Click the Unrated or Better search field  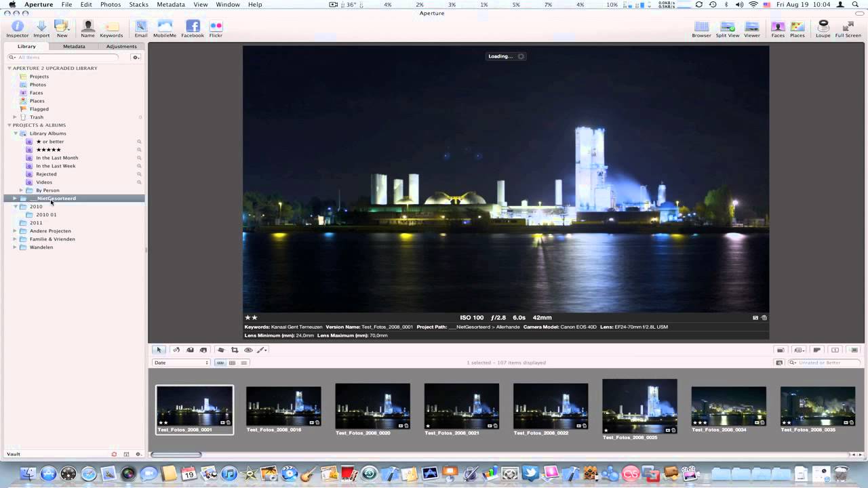tap(825, 363)
